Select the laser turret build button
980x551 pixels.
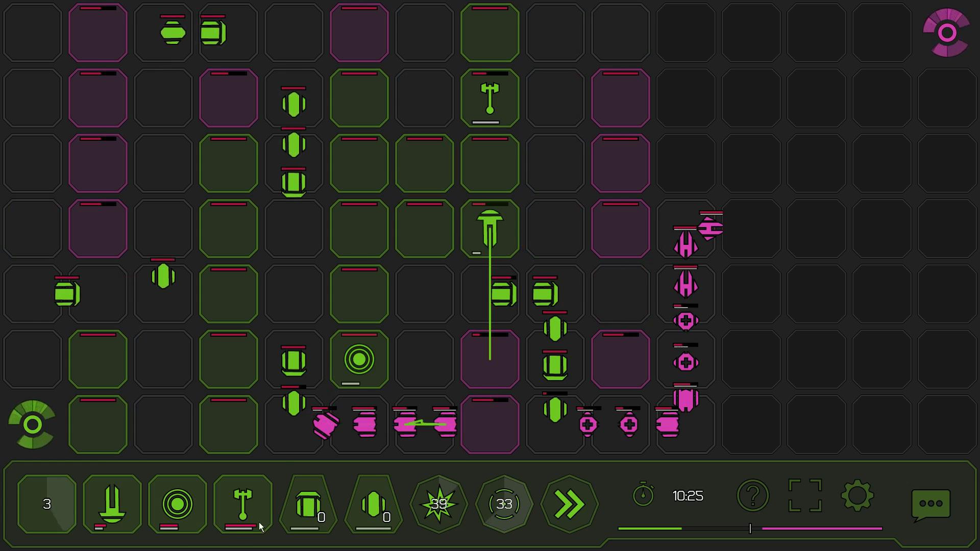click(x=112, y=504)
